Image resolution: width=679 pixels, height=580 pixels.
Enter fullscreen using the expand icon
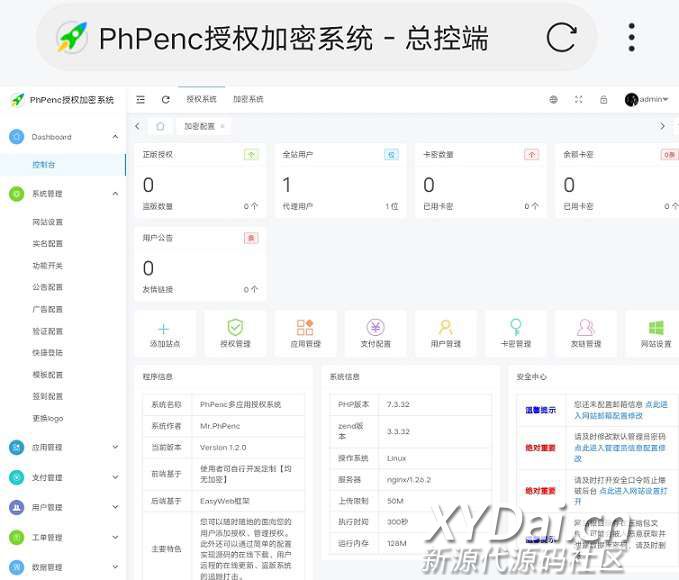pyautogui.click(x=578, y=100)
